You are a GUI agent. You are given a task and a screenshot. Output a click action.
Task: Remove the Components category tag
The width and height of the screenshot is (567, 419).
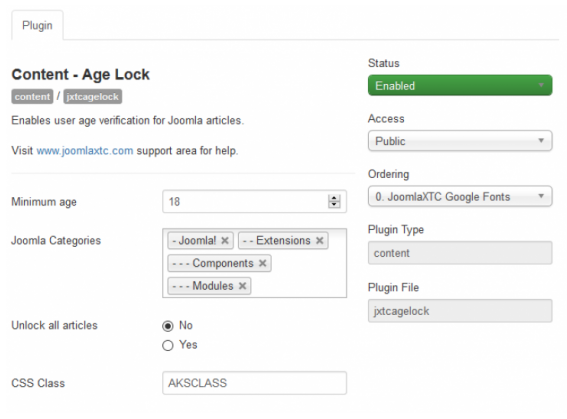click(263, 264)
